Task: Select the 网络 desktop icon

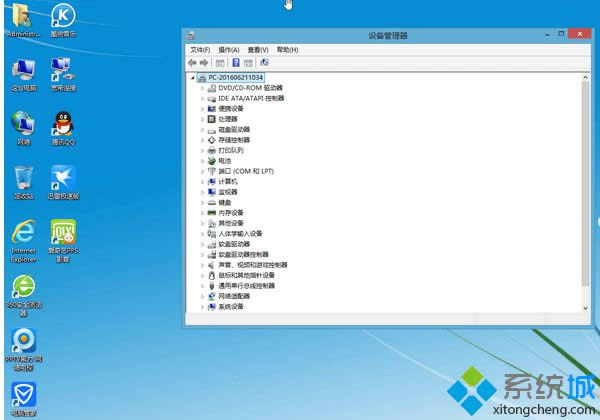Action: click(24, 129)
